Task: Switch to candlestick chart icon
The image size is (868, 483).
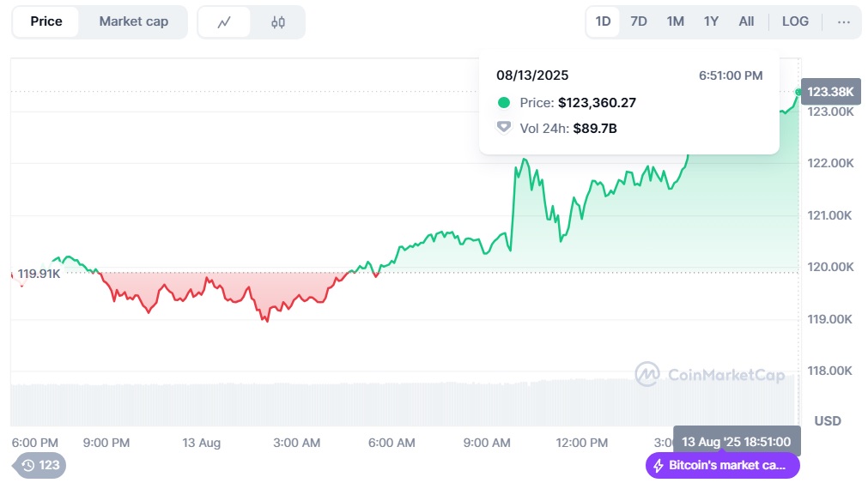Action: click(x=278, y=22)
